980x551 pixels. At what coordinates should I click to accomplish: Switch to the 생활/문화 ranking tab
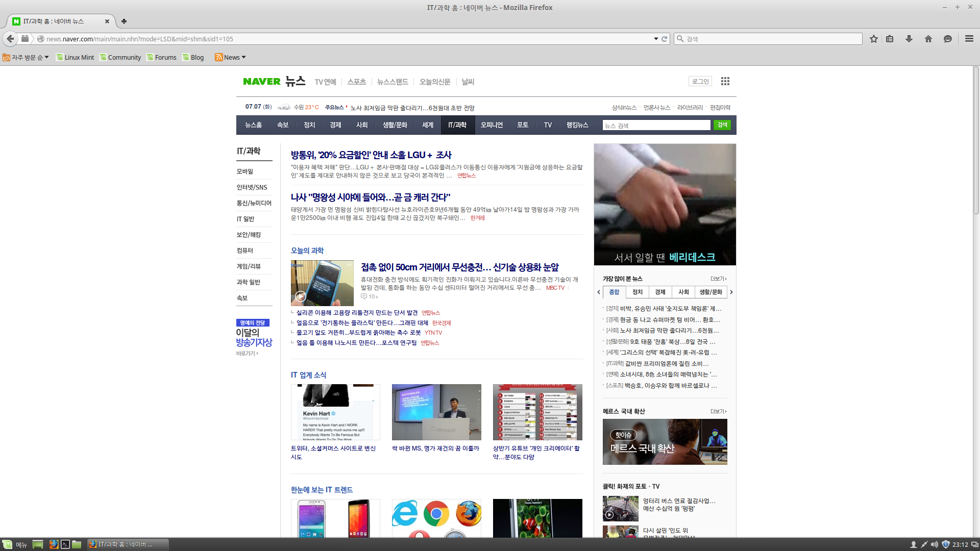tap(710, 292)
